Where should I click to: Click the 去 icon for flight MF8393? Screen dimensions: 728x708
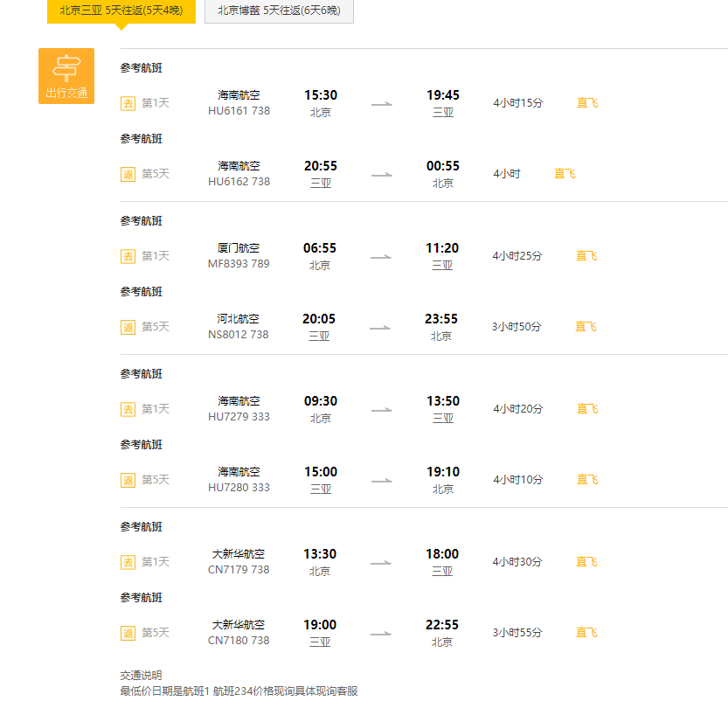point(128,256)
